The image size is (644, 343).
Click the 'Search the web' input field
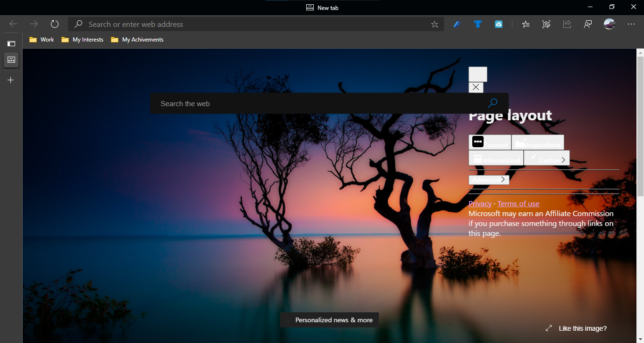pyautogui.click(x=283, y=103)
